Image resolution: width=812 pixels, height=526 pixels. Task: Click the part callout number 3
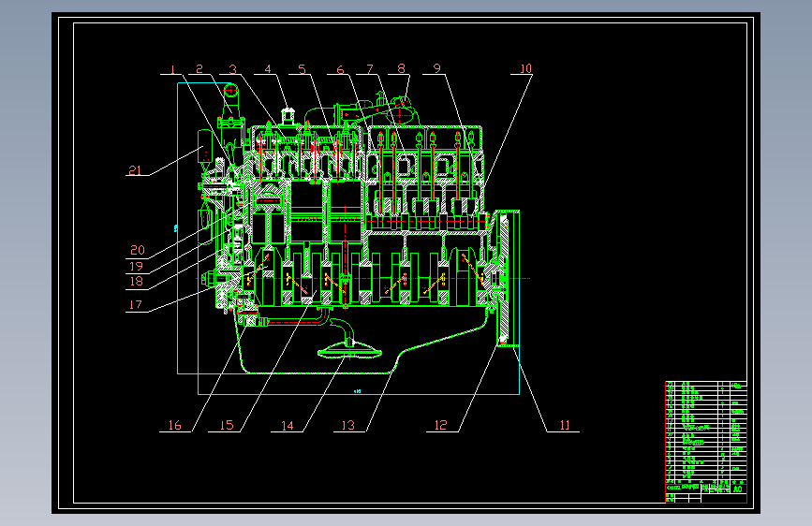pos(233,69)
